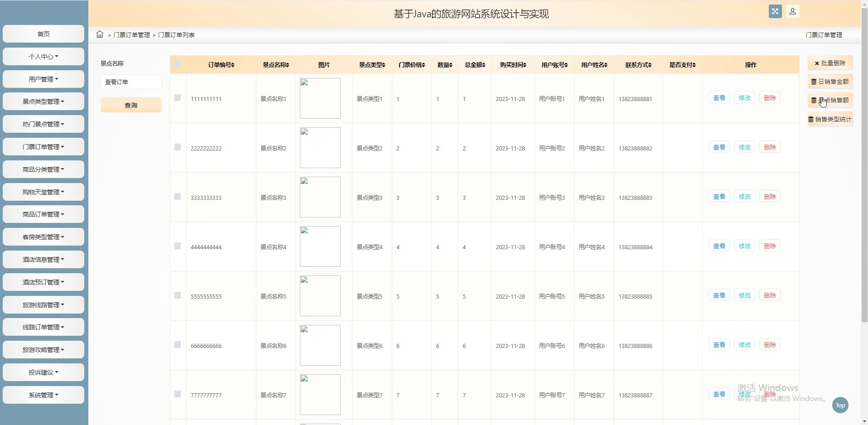
Task: Toggle fullscreen with the expand arrows icon
Action: (775, 11)
